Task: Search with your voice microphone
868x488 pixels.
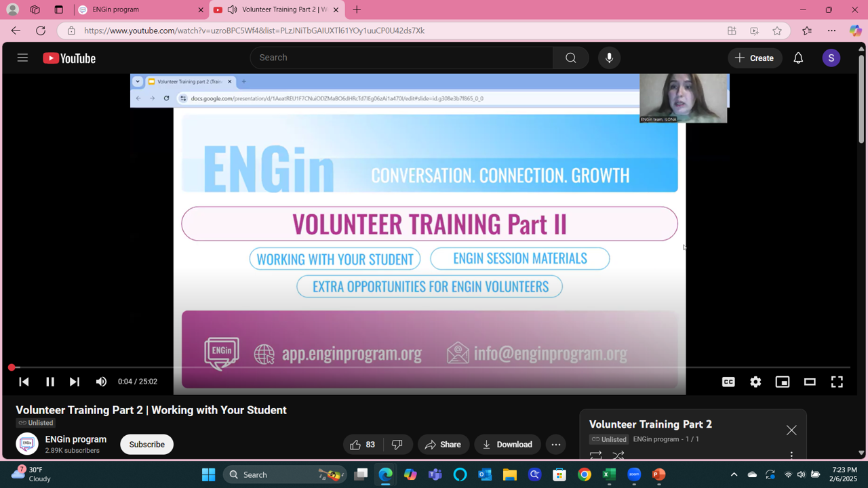Action: point(609,58)
